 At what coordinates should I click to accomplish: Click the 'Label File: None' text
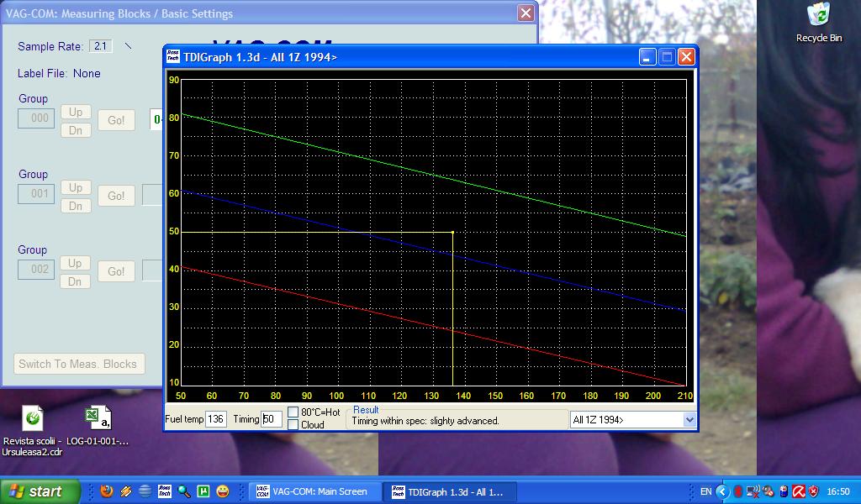59,73
